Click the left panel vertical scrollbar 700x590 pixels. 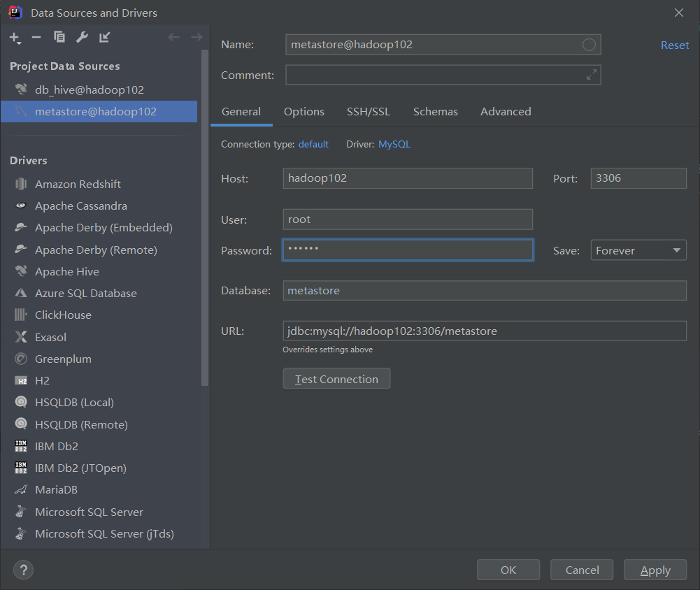coord(205,217)
